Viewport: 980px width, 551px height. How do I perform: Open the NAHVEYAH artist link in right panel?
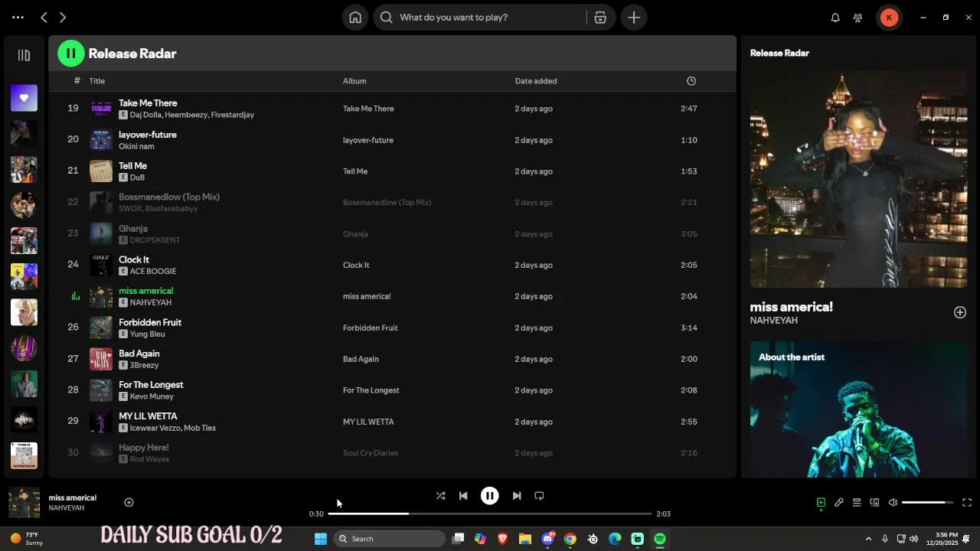tap(773, 321)
